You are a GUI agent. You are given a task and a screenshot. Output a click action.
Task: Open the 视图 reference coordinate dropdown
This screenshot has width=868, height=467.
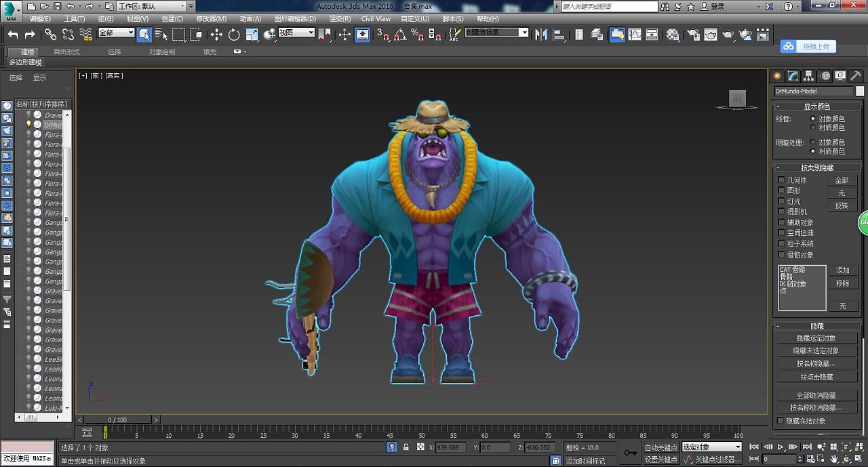[297, 33]
